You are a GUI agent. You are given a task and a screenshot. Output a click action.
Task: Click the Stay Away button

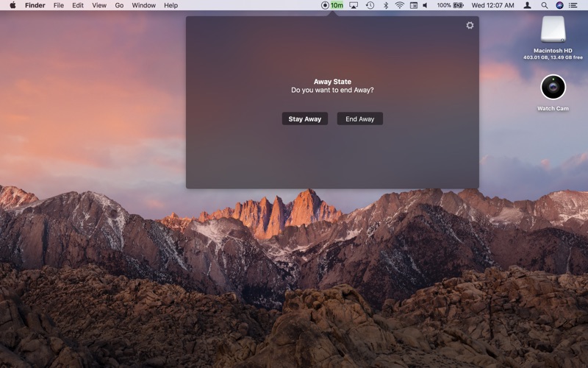pyautogui.click(x=304, y=118)
